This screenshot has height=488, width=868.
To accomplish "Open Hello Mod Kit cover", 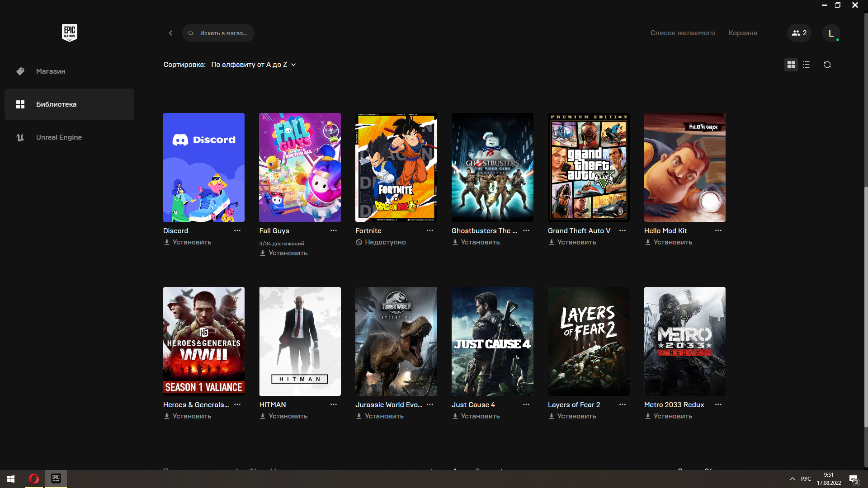I will (x=685, y=167).
